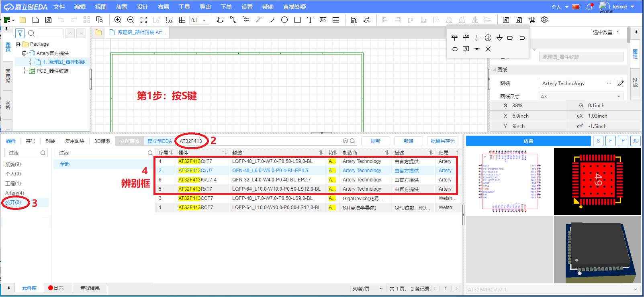
Task: Click the save icon in toolbar
Action: coord(35,20)
